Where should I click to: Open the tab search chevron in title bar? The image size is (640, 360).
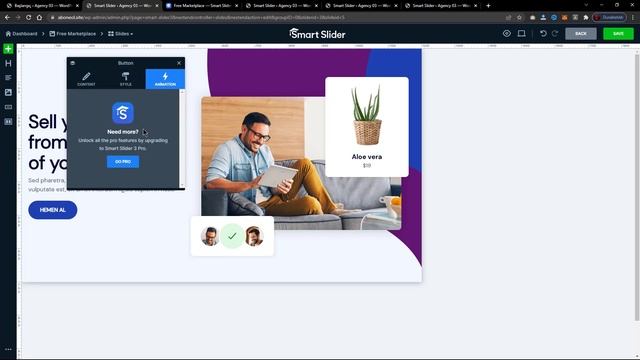pos(586,5)
